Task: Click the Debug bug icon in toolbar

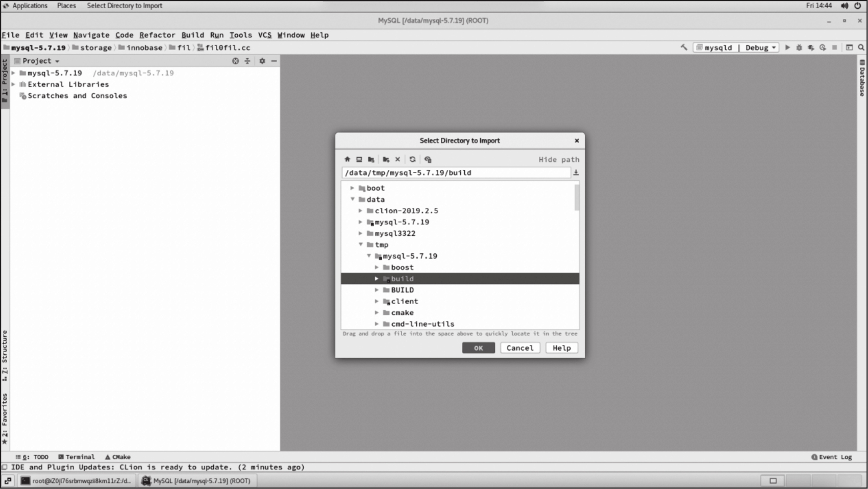Action: pos(799,47)
